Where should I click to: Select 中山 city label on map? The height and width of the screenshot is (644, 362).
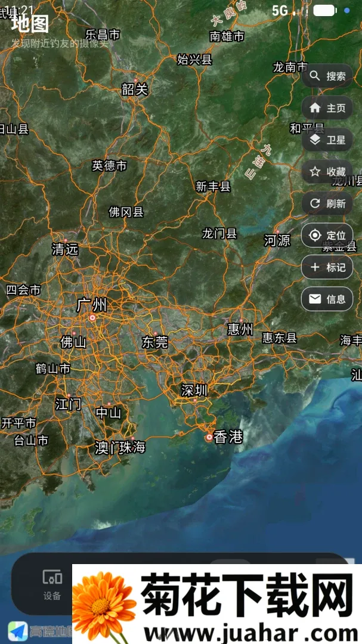(x=109, y=413)
